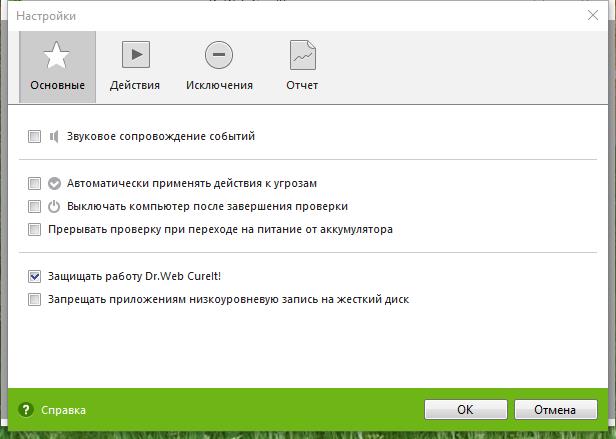Screen dimensions: 616x439
Task: Open the Справка help link
Action: click(63, 410)
